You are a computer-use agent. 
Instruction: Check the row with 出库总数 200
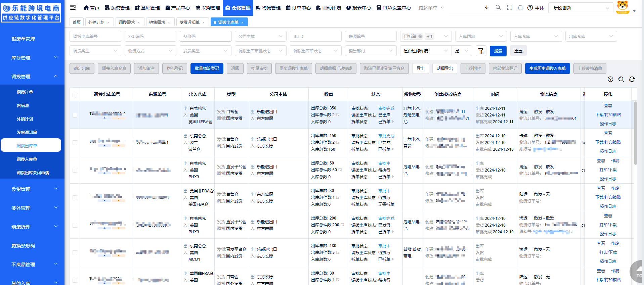(x=75, y=225)
